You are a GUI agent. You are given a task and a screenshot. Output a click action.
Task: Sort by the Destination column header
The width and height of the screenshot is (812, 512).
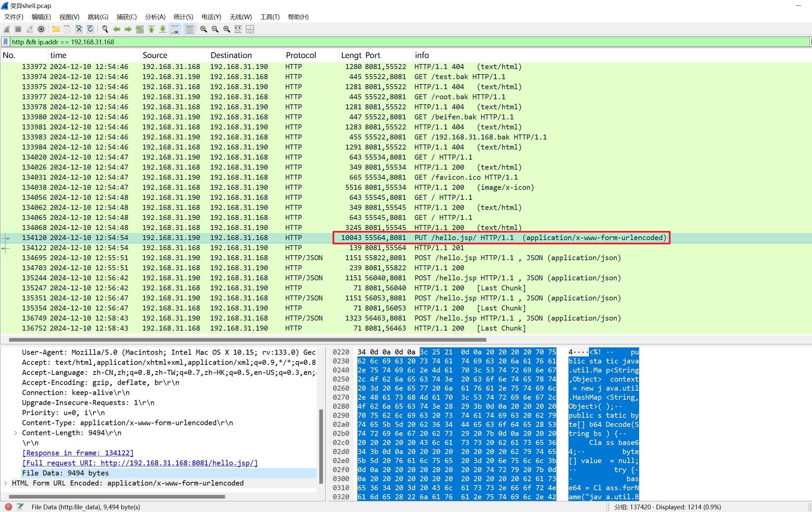pyautogui.click(x=246, y=55)
